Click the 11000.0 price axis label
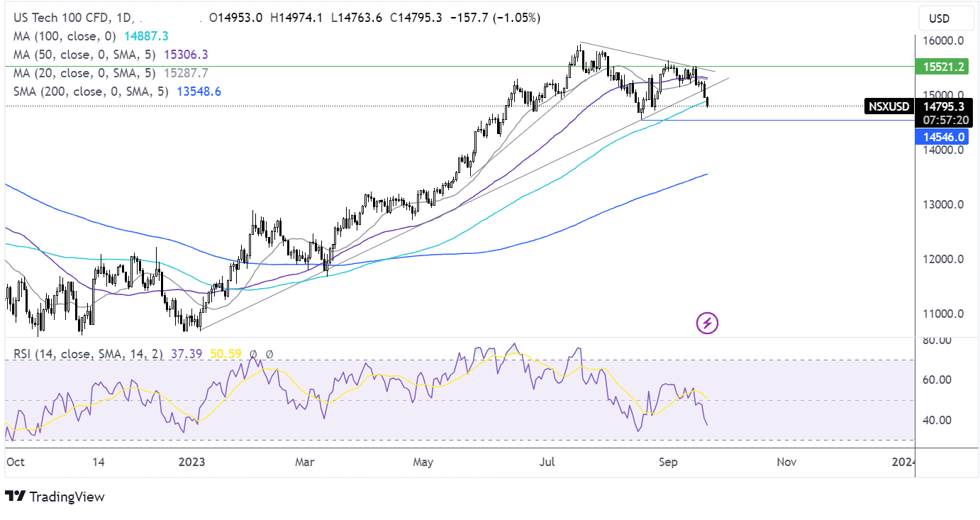 (x=943, y=314)
